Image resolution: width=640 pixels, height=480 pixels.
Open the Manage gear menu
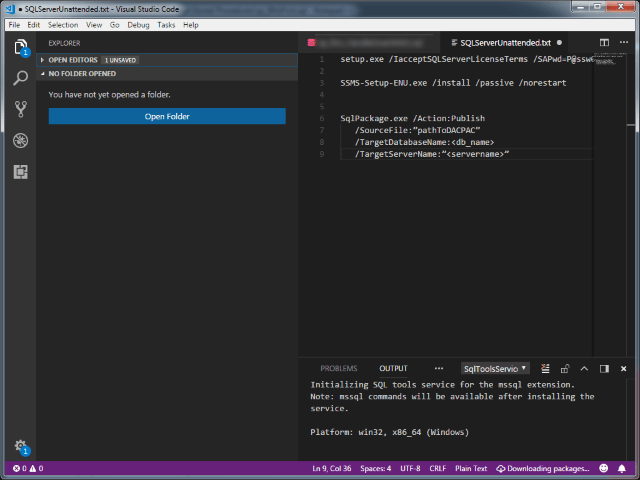coord(20,445)
